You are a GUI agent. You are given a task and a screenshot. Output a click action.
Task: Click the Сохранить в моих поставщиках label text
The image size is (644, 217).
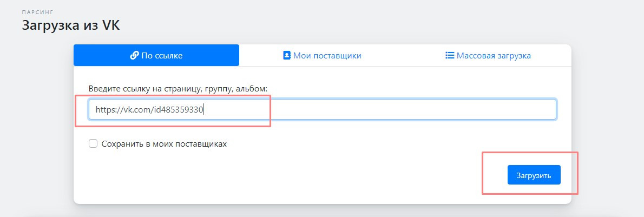click(x=164, y=144)
